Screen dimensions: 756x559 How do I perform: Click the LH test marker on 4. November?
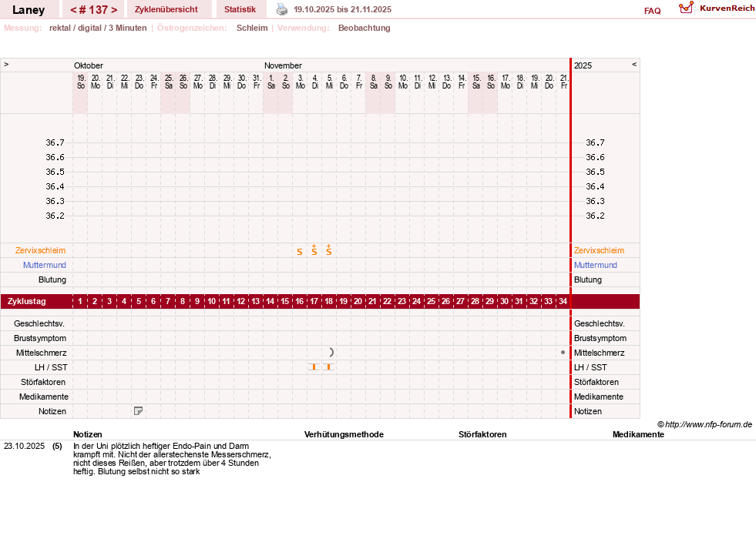(x=314, y=367)
